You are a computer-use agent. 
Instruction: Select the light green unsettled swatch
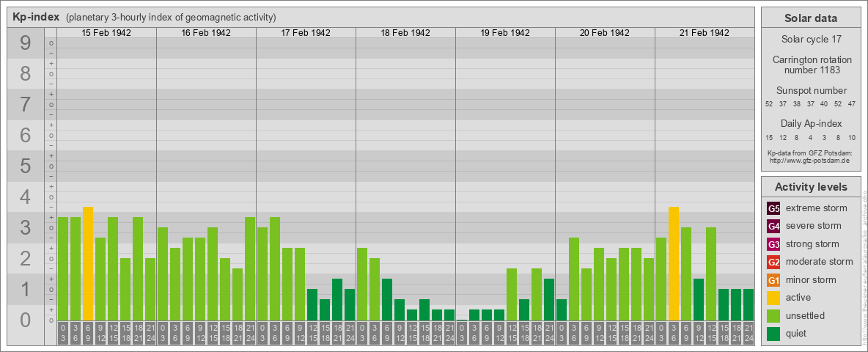(x=773, y=315)
